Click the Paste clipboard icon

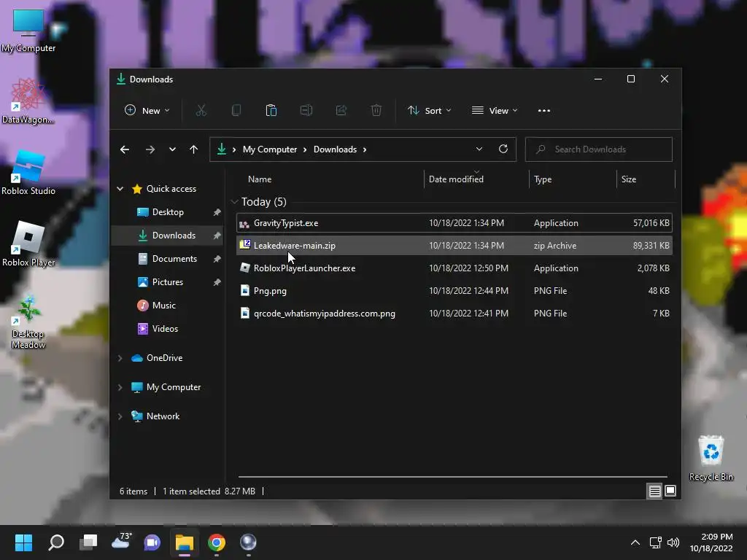pos(271,111)
